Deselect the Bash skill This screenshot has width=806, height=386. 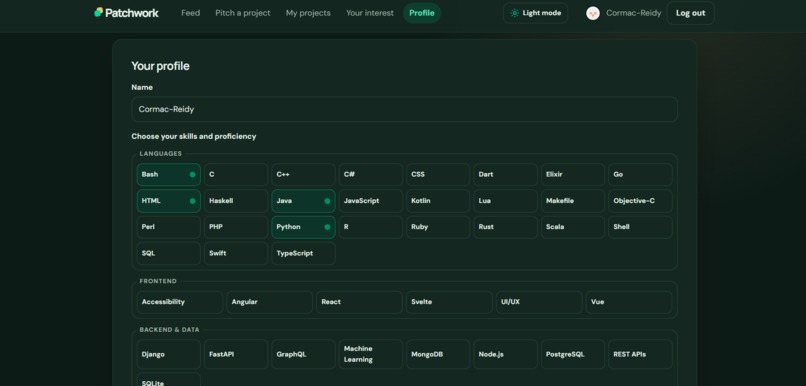point(169,175)
